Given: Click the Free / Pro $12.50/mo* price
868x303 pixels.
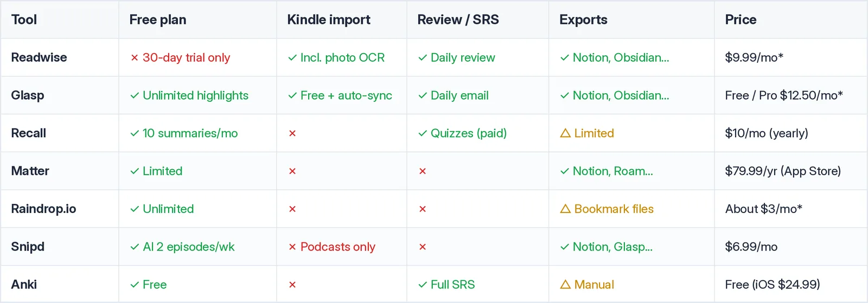Looking at the screenshot, I should (x=784, y=95).
